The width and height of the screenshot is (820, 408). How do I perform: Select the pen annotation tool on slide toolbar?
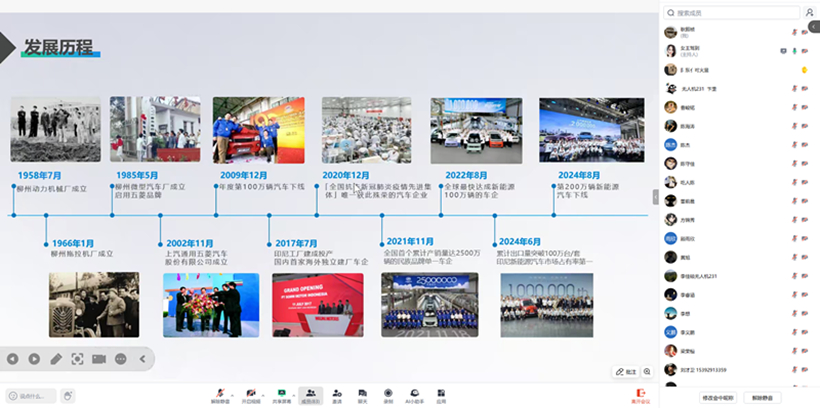tap(56, 359)
